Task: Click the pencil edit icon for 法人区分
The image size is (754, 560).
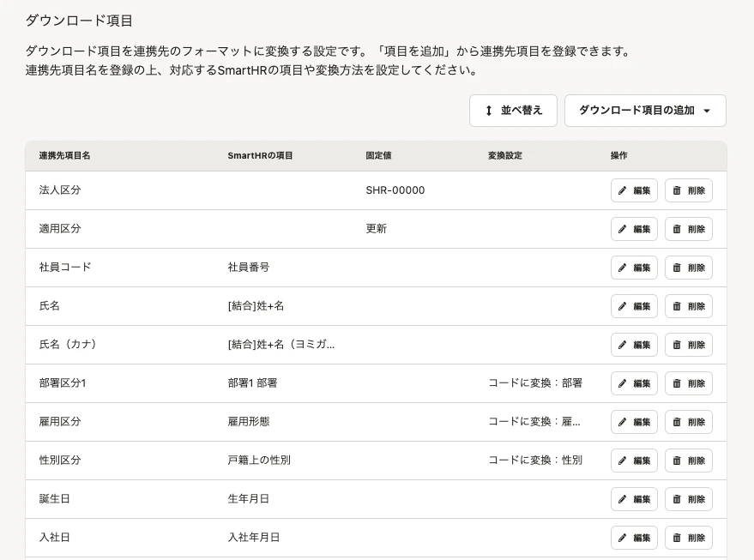Action: click(622, 190)
